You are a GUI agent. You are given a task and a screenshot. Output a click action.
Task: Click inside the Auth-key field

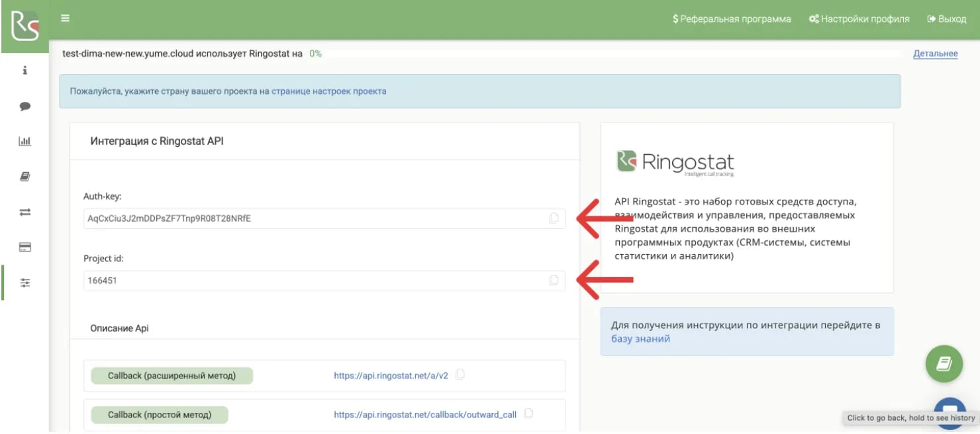pyautogui.click(x=324, y=218)
